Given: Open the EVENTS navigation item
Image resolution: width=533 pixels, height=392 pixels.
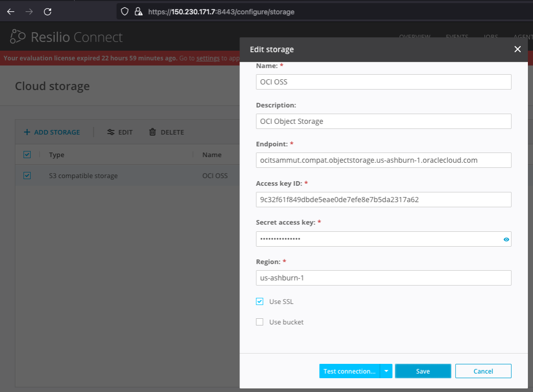Looking at the screenshot, I should pyautogui.click(x=457, y=37).
